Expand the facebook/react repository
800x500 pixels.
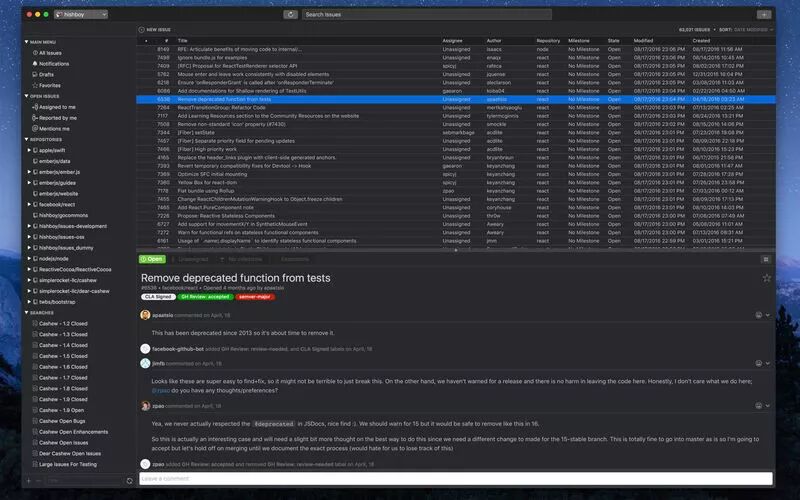(x=29, y=205)
